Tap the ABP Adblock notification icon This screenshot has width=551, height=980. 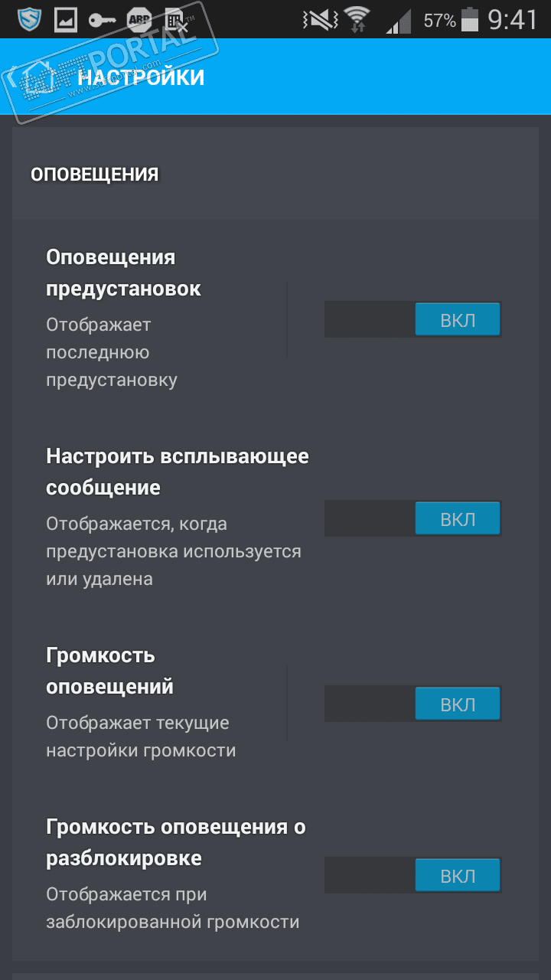139,18
